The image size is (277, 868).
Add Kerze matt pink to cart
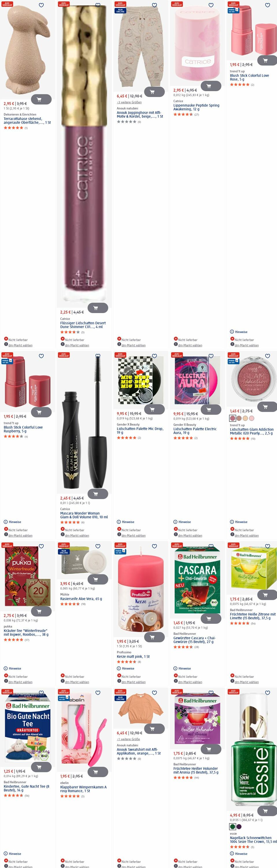154,637
